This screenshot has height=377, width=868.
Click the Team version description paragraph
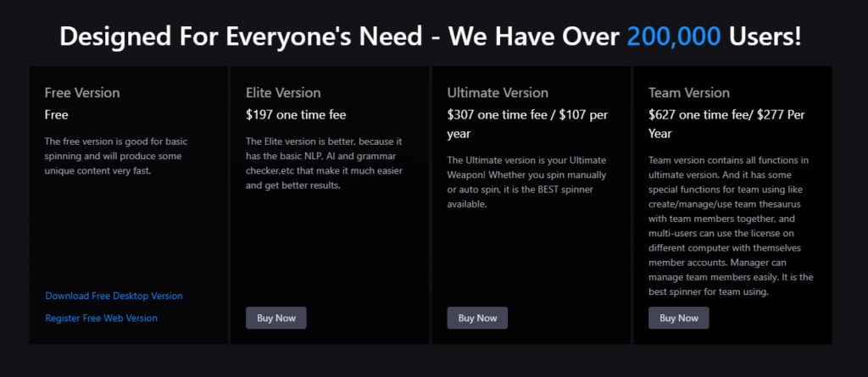[731, 226]
